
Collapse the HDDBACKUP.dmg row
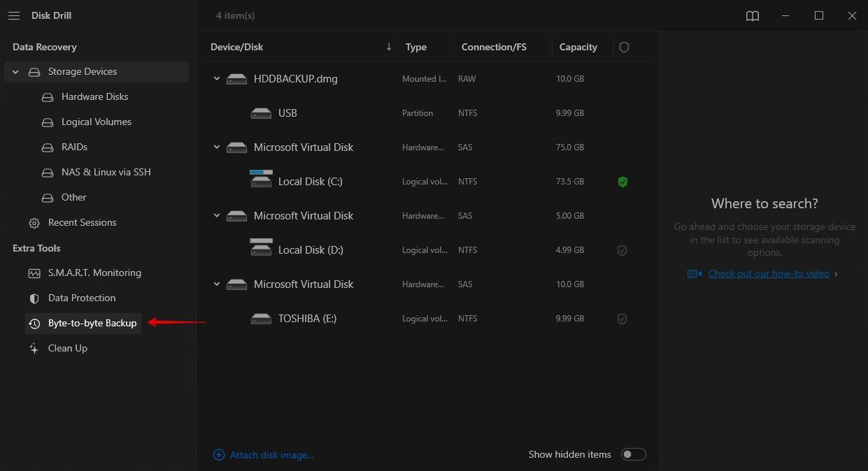[217, 79]
